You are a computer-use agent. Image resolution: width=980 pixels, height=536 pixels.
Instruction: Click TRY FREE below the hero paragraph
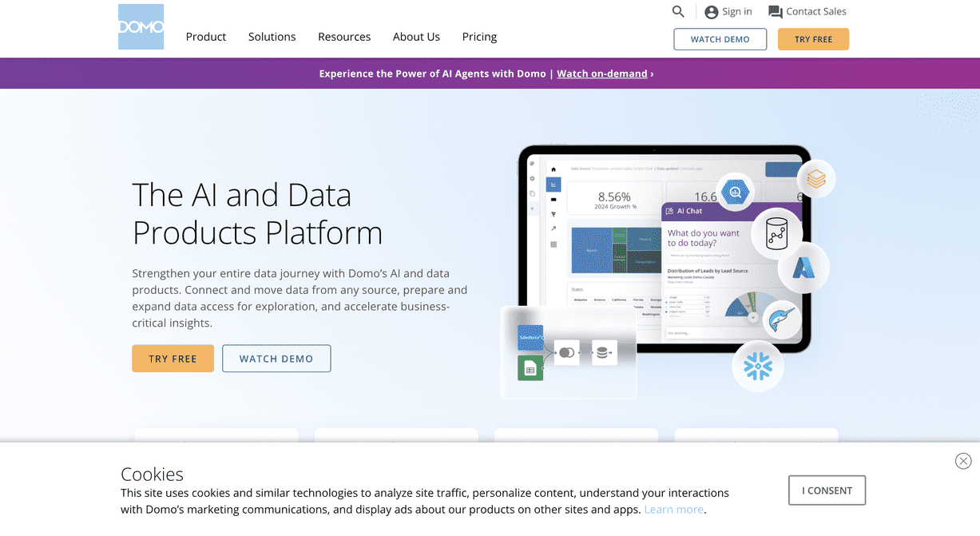coord(173,359)
